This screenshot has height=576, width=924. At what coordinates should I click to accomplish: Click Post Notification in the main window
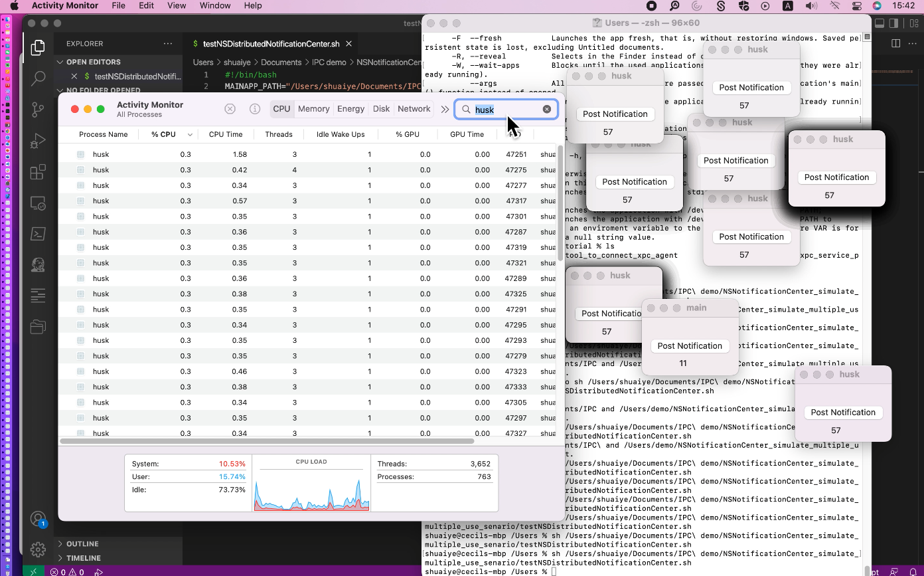tap(690, 345)
